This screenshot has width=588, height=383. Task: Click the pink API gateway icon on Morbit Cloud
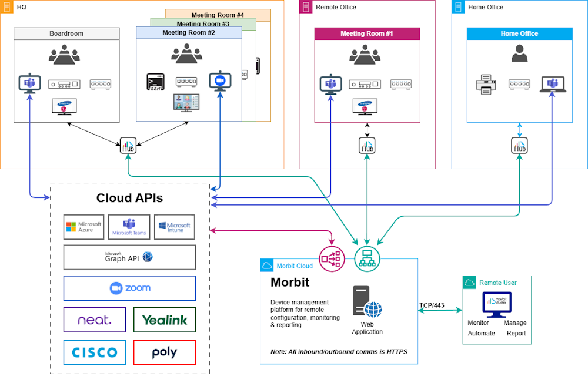(332, 259)
